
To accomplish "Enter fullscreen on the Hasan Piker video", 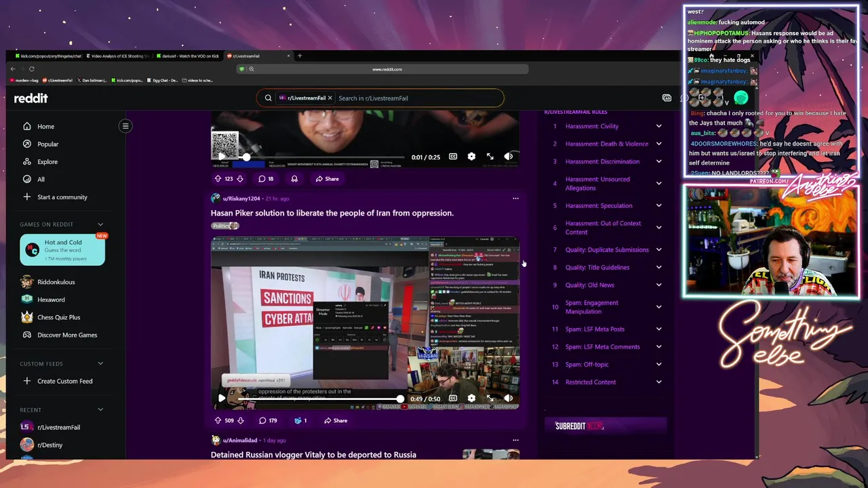I will pos(490,399).
